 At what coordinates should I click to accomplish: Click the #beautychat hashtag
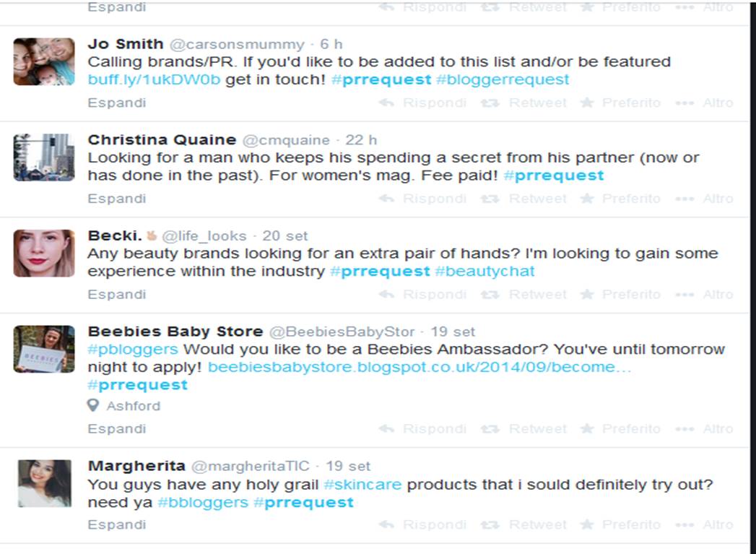pos(485,272)
